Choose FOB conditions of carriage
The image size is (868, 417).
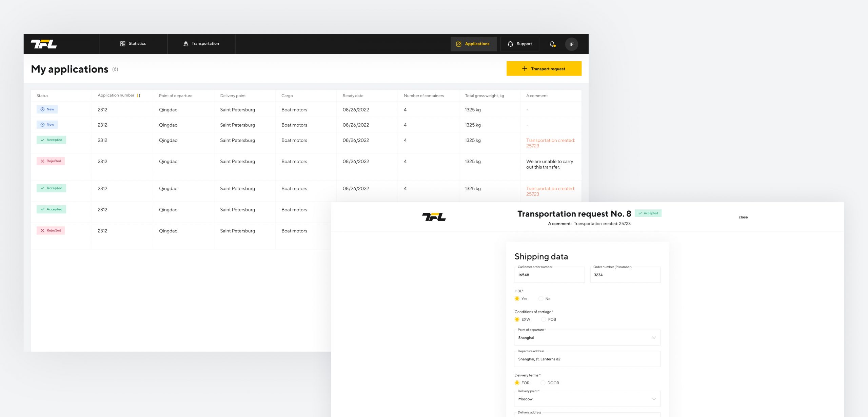click(544, 319)
